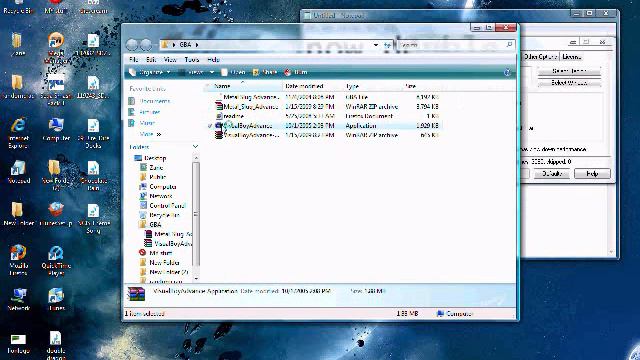The image size is (640, 360).
Task: Open the File menu
Action: click(x=133, y=60)
